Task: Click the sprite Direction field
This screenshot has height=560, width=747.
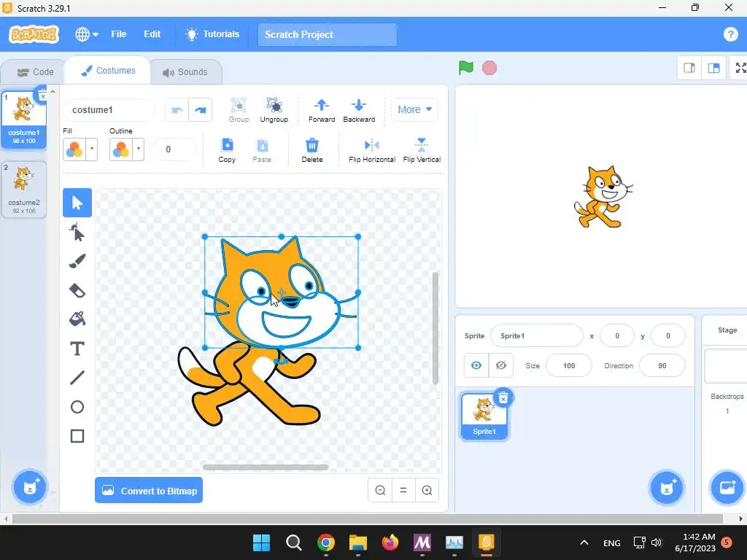Action: point(662,366)
